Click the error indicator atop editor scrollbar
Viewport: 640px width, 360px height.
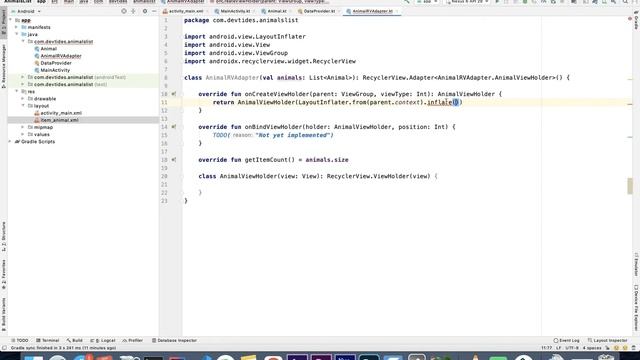point(630,19)
